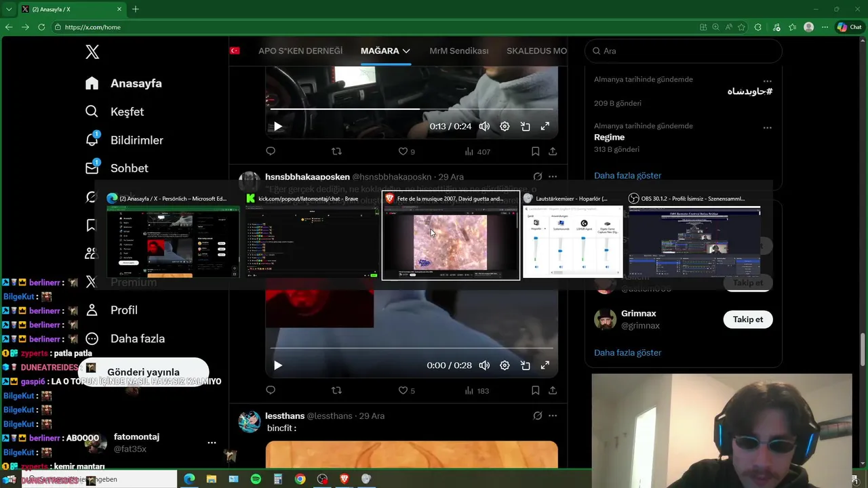This screenshot has width=868, height=488.
Task: Play the first video at 0:13
Action: (277, 126)
